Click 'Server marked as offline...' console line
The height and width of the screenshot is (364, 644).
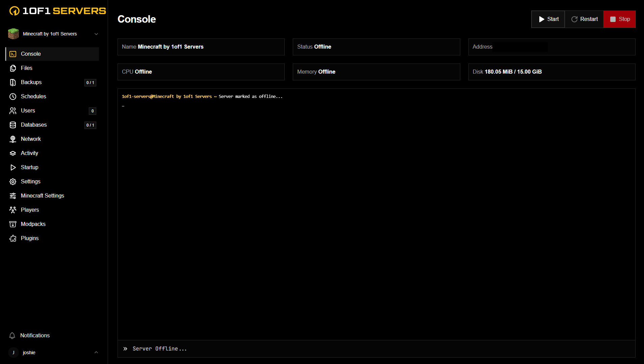pos(251,97)
